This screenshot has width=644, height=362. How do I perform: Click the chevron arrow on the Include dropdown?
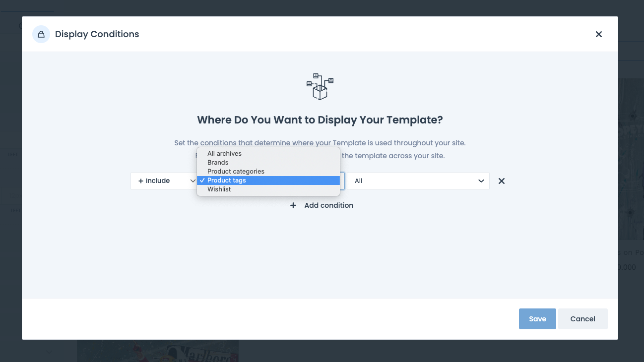tap(193, 181)
